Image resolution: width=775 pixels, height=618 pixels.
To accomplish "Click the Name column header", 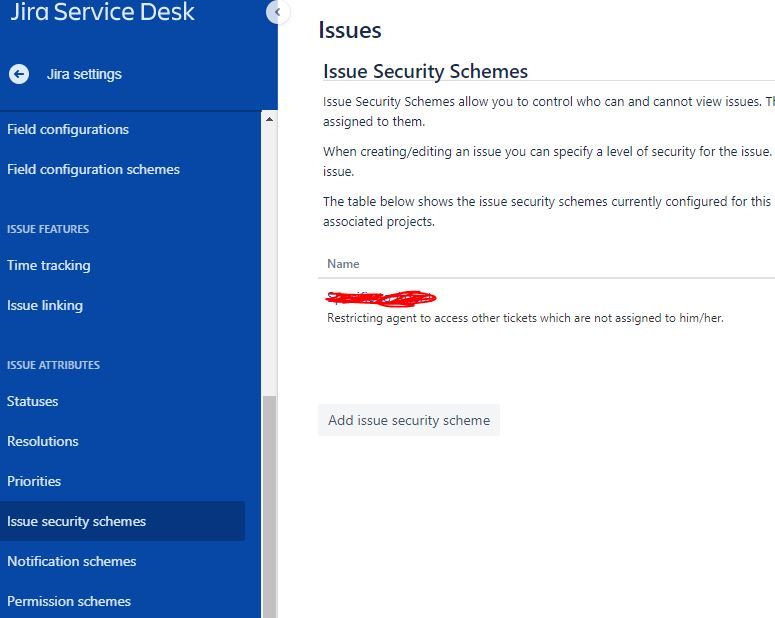I will pos(343,264).
